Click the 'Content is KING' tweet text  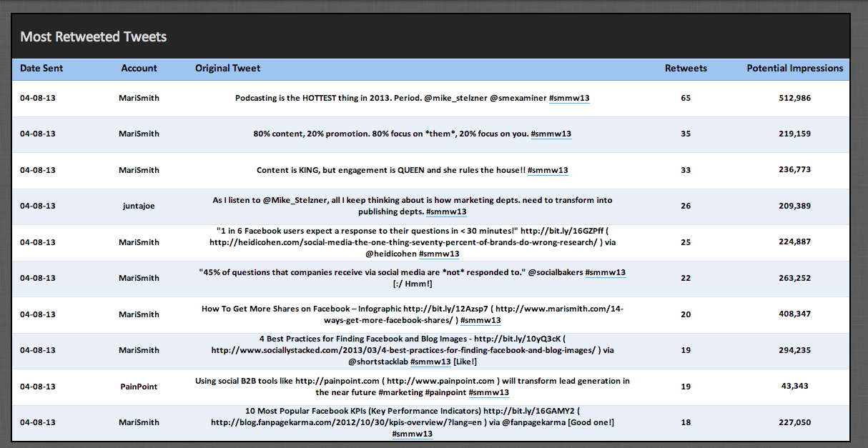(413, 170)
